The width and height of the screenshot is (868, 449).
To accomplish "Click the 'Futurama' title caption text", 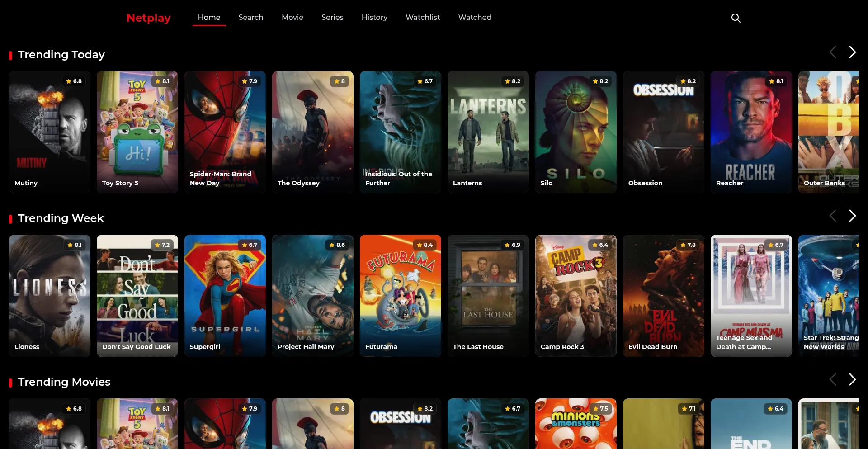I will tap(382, 347).
